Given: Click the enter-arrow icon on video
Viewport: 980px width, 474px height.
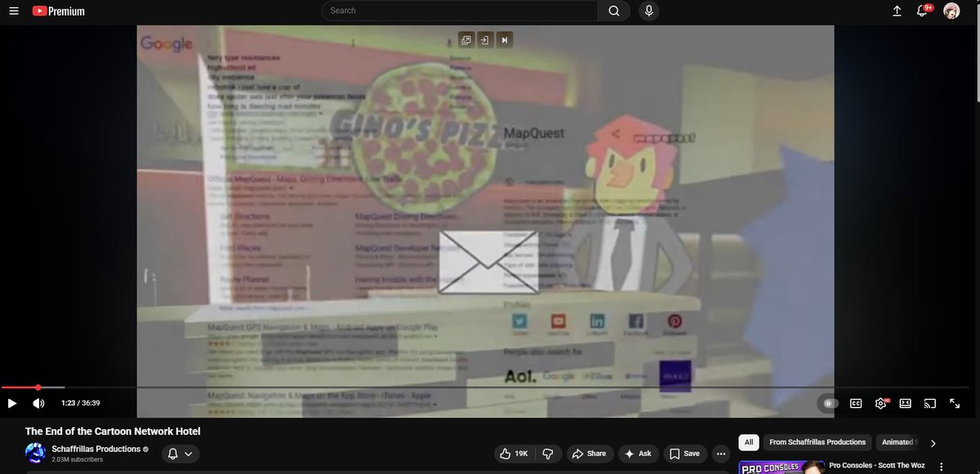Looking at the screenshot, I should (x=484, y=39).
